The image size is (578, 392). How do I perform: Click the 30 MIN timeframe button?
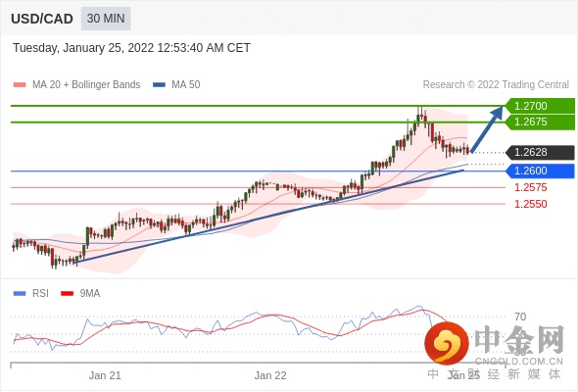click(x=106, y=19)
